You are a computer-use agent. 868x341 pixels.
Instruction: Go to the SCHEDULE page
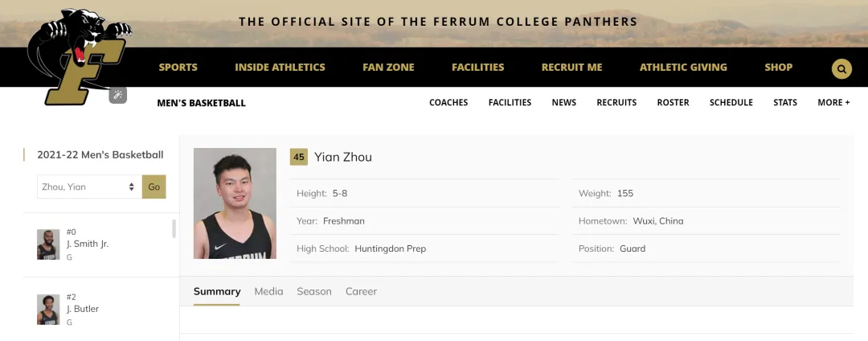click(x=731, y=103)
